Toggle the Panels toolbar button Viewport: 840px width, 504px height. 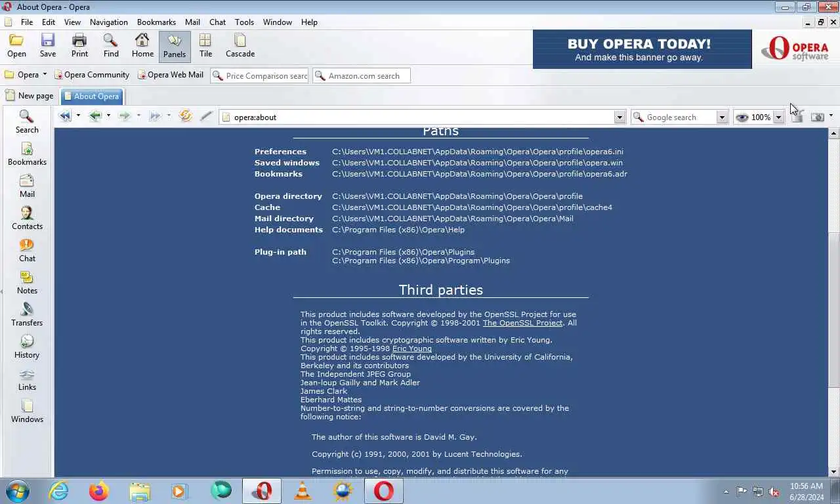[x=175, y=46]
